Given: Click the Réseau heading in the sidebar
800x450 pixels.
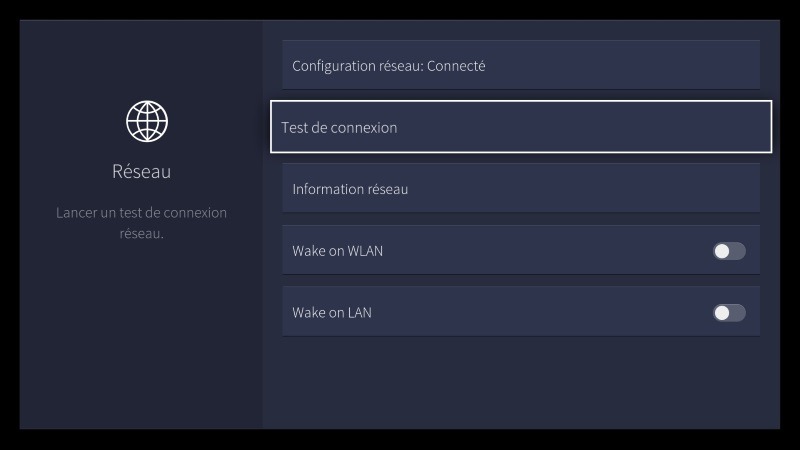Looking at the screenshot, I should click(141, 172).
